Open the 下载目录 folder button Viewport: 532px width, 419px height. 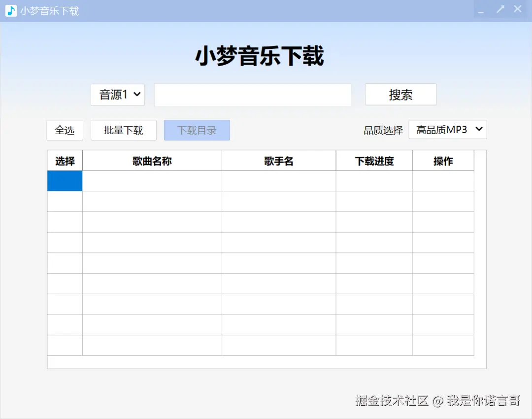[x=197, y=130]
